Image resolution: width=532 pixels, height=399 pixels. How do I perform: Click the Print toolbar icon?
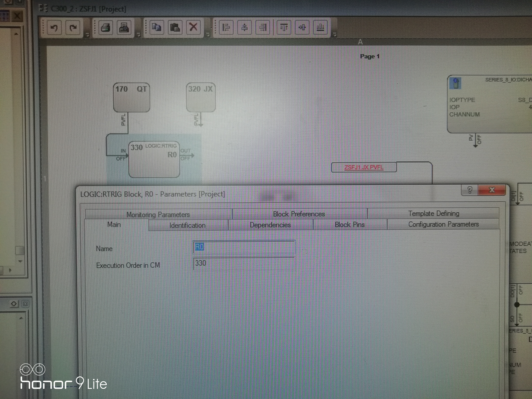(106, 27)
